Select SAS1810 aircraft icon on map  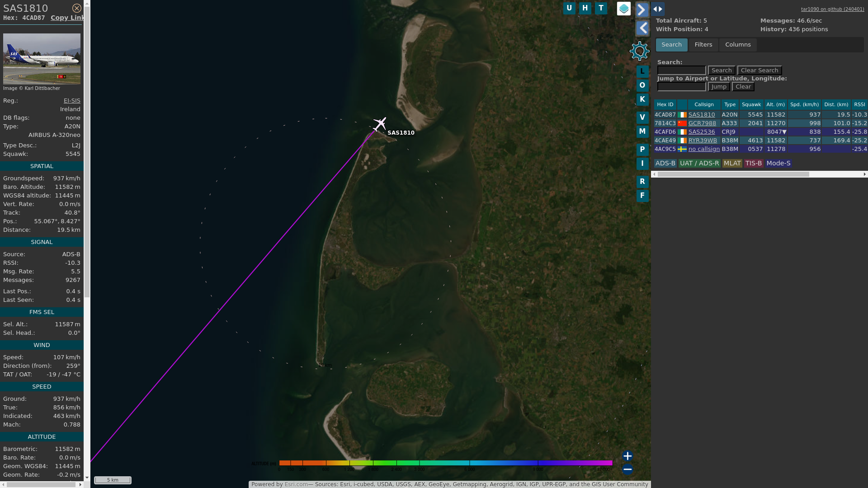pos(380,124)
